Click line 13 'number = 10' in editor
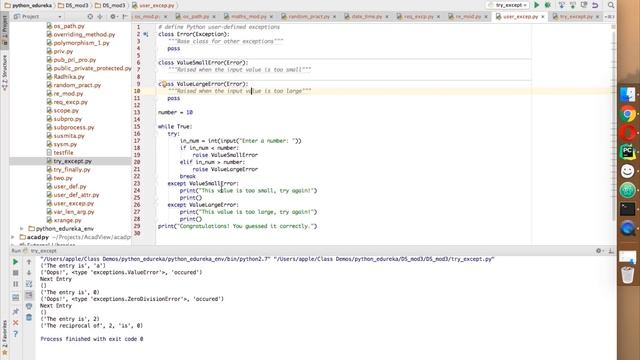Image resolution: width=640 pixels, height=360 pixels. coord(176,112)
